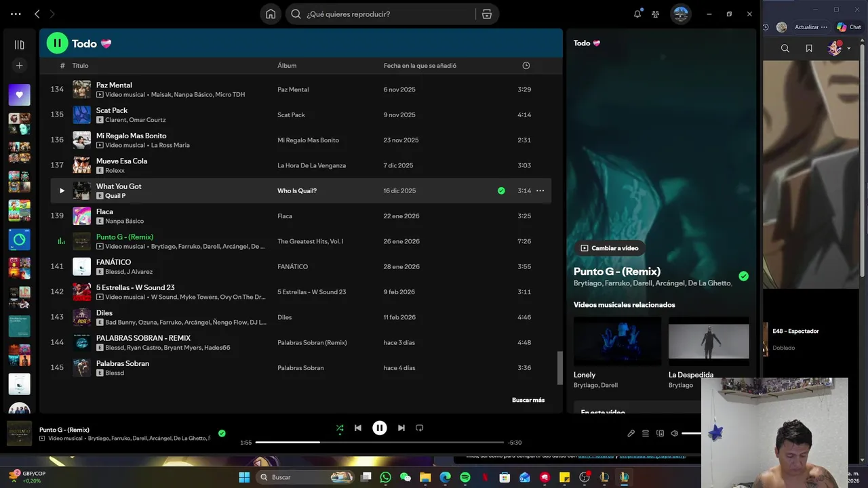This screenshot has height=488, width=868.
Task: Click Chat button in the background browser
Action: [x=849, y=27]
